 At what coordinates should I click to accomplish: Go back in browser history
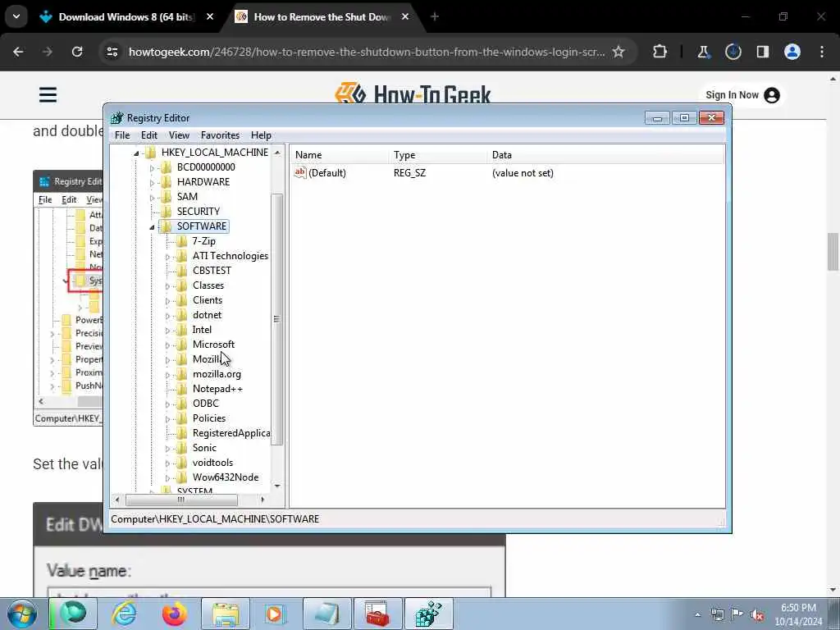18,52
